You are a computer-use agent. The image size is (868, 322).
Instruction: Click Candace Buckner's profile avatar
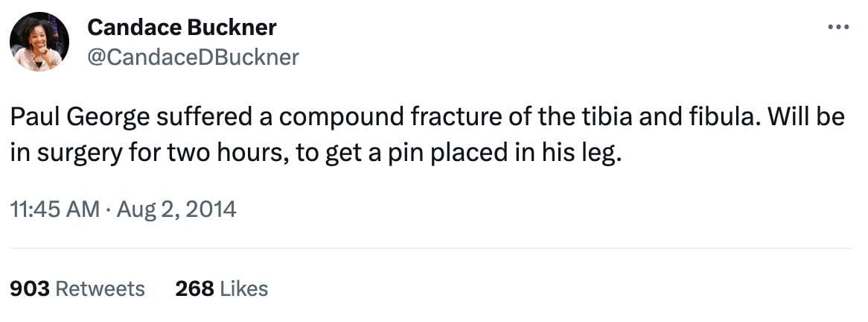coord(39,42)
